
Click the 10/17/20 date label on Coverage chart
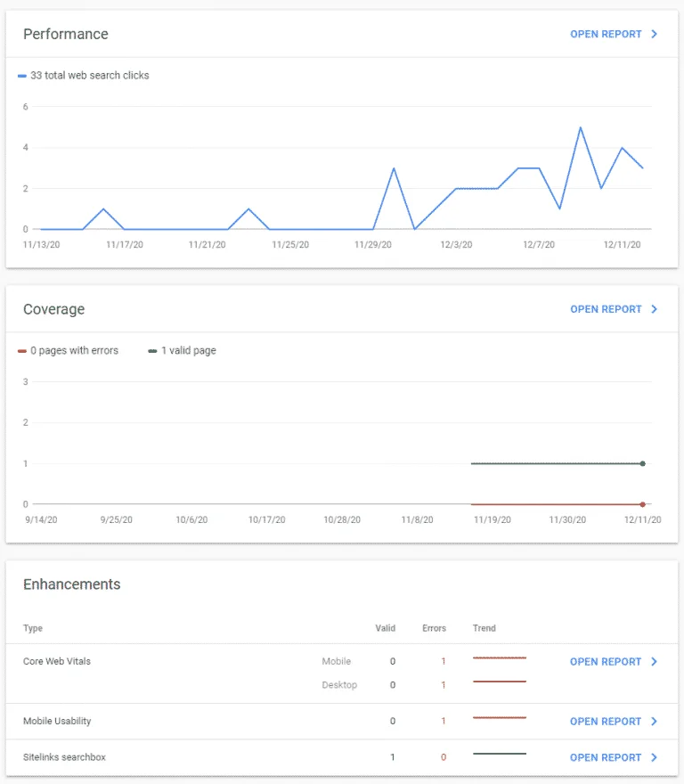pos(267,519)
